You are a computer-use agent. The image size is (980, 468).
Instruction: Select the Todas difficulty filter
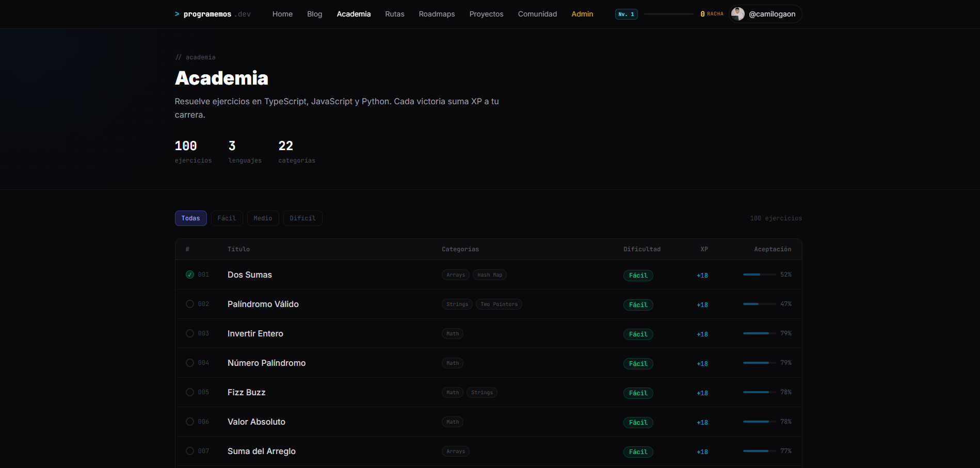point(190,218)
